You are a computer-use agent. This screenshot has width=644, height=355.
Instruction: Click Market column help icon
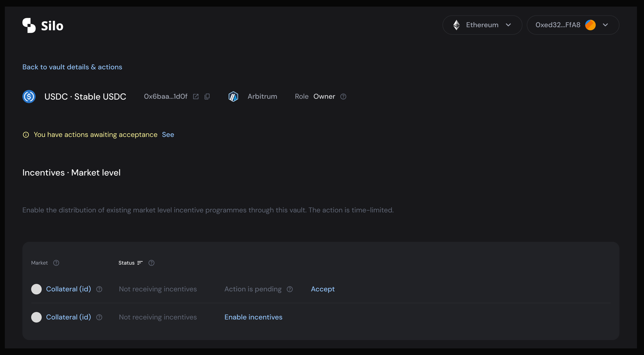pyautogui.click(x=56, y=263)
